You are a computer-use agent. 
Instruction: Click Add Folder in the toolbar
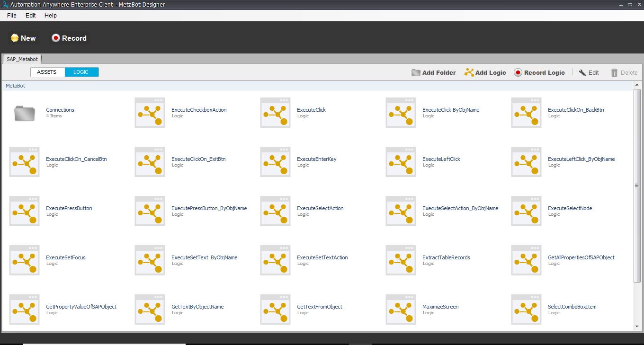click(433, 72)
